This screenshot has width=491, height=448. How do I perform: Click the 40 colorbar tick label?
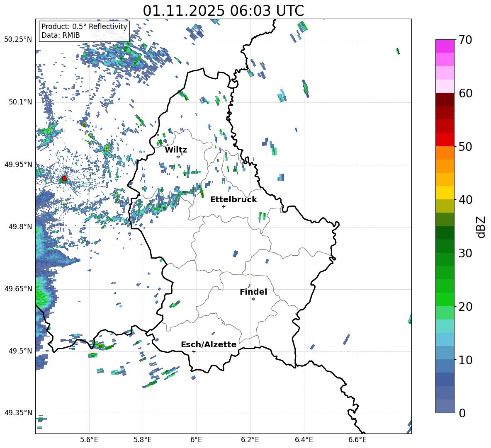(465, 200)
